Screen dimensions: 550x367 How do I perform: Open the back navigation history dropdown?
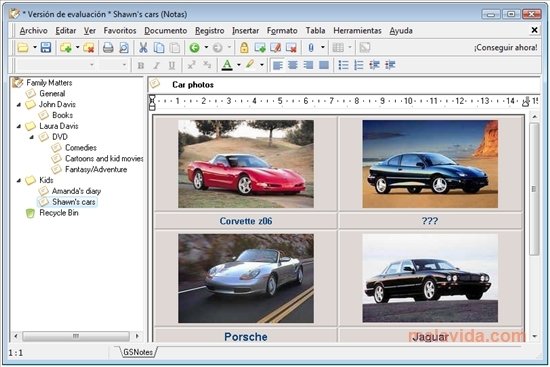(206, 47)
